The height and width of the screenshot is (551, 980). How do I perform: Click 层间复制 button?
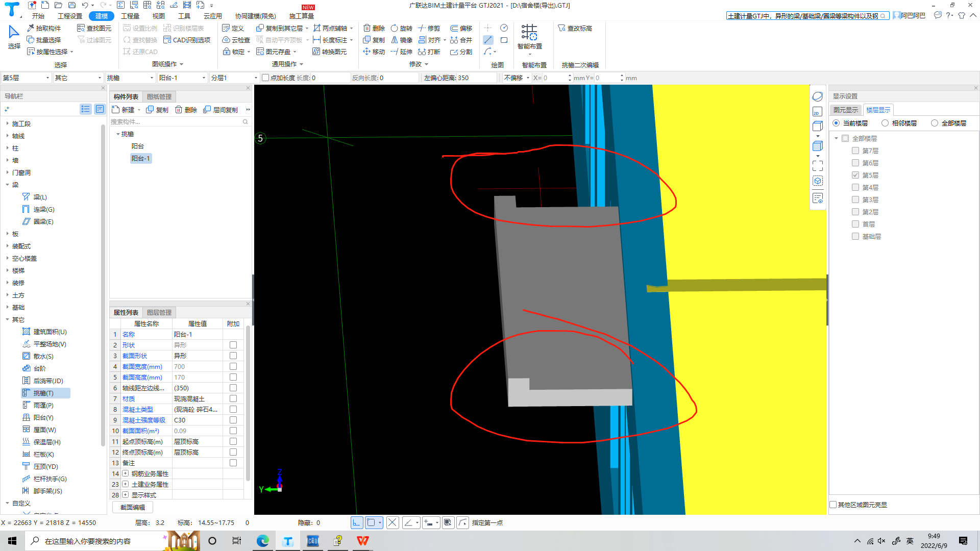click(220, 110)
